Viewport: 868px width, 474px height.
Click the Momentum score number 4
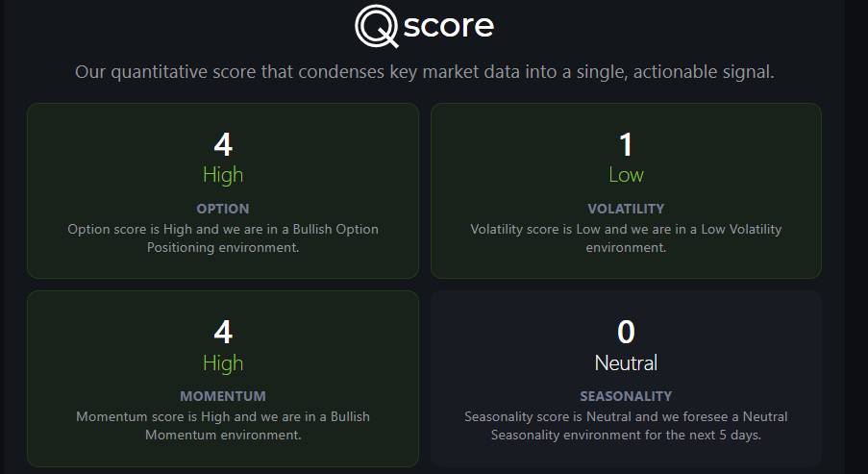(x=223, y=333)
